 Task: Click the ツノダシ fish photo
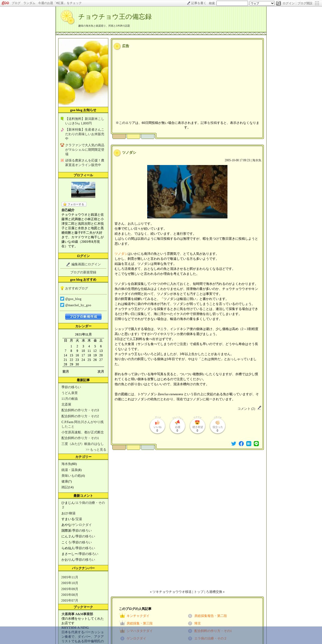coord(187,192)
